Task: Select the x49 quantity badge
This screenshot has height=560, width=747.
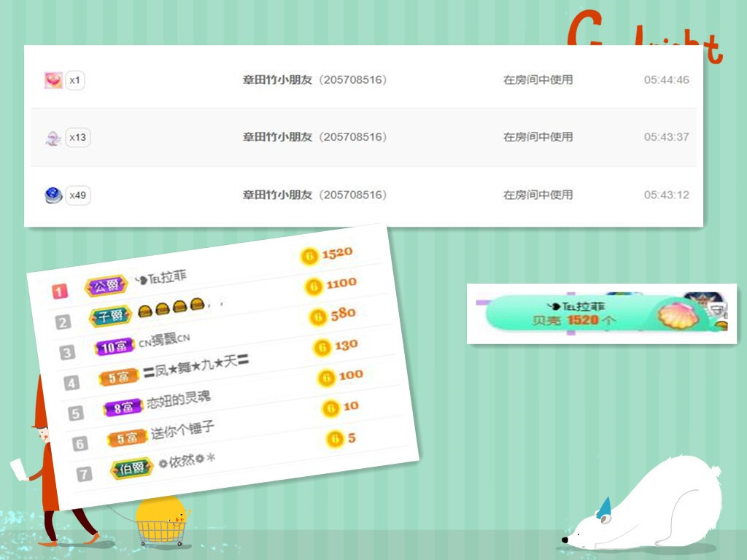Action: point(77,195)
